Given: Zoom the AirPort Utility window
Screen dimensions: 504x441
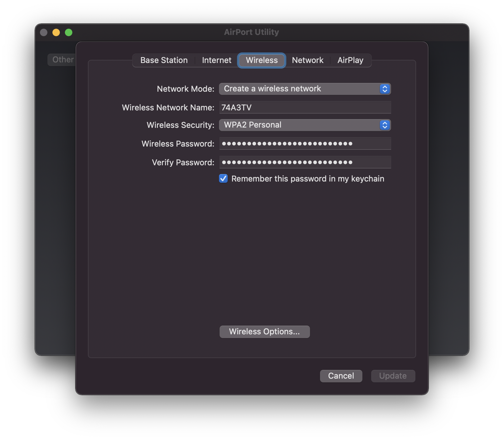Looking at the screenshot, I should tap(69, 32).
